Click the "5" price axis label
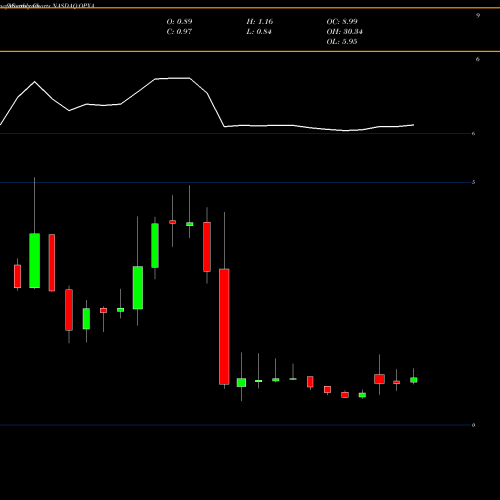Image resolution: width=500 pixels, height=500 pixels. click(x=473, y=182)
